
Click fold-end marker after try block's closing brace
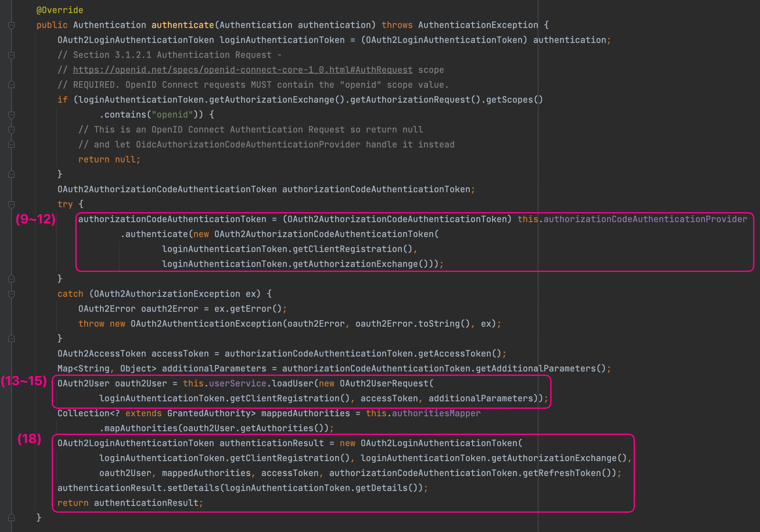point(12,279)
